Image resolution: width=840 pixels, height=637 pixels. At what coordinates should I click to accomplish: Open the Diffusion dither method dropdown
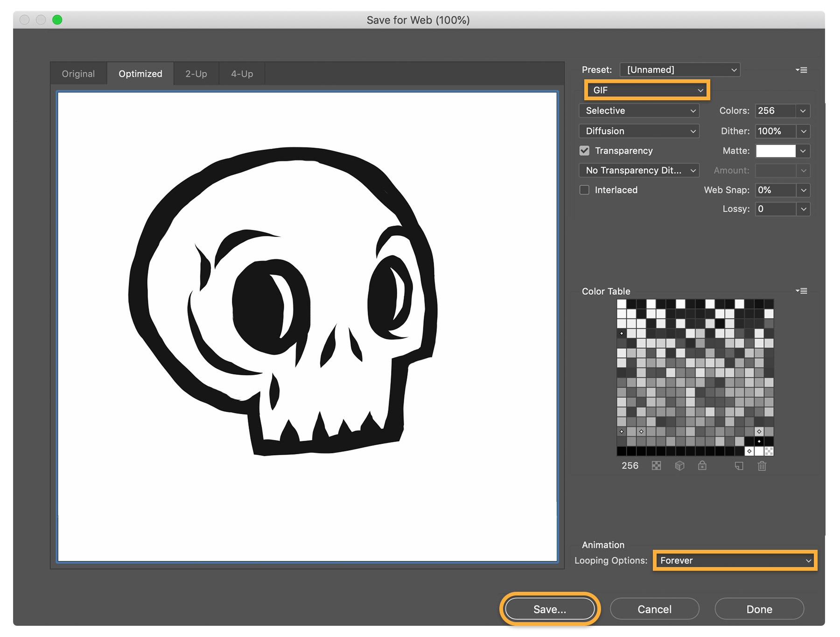point(639,131)
